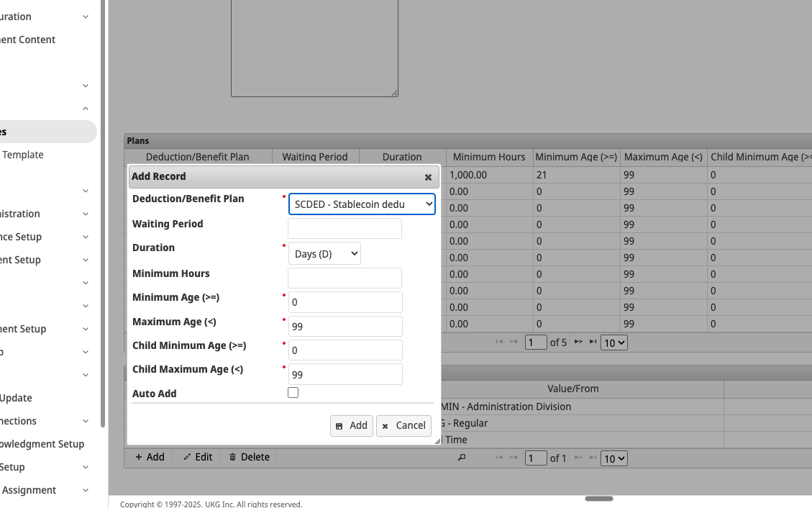Go to first page in Plans pager
812x508 pixels.
coord(499,342)
